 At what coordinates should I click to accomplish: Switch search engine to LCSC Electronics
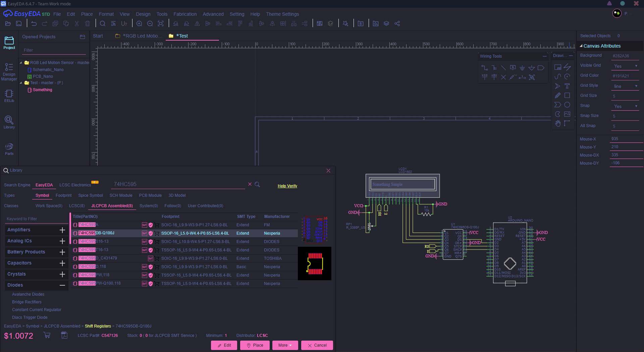75,185
